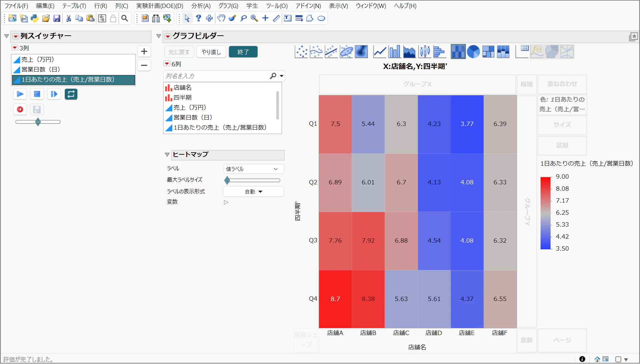Open the 3列 red triangle menu

[x=15, y=48]
